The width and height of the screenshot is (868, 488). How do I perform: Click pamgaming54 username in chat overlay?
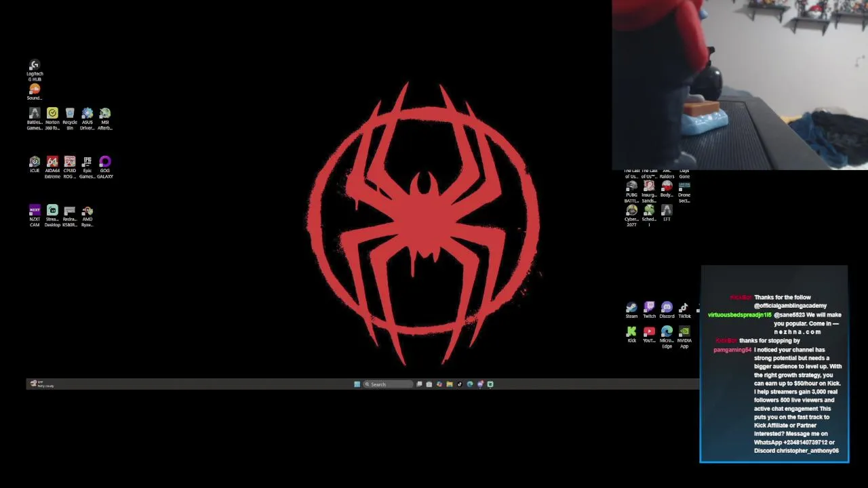coord(732,350)
